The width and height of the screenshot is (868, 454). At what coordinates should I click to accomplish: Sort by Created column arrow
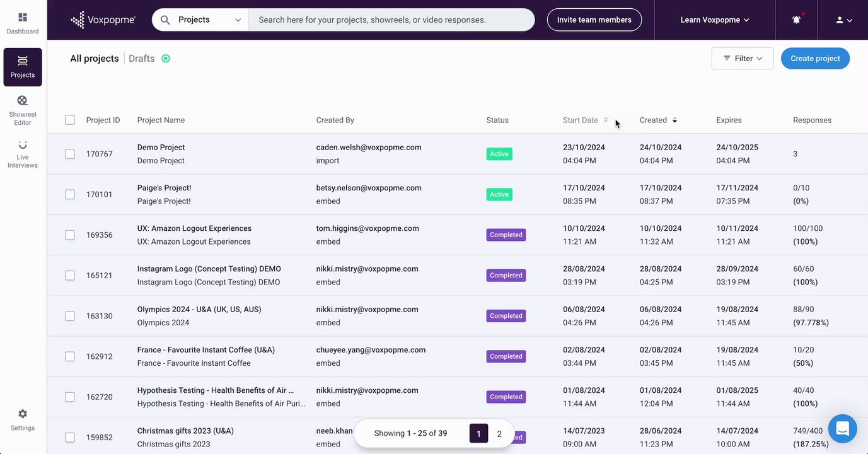pos(674,120)
